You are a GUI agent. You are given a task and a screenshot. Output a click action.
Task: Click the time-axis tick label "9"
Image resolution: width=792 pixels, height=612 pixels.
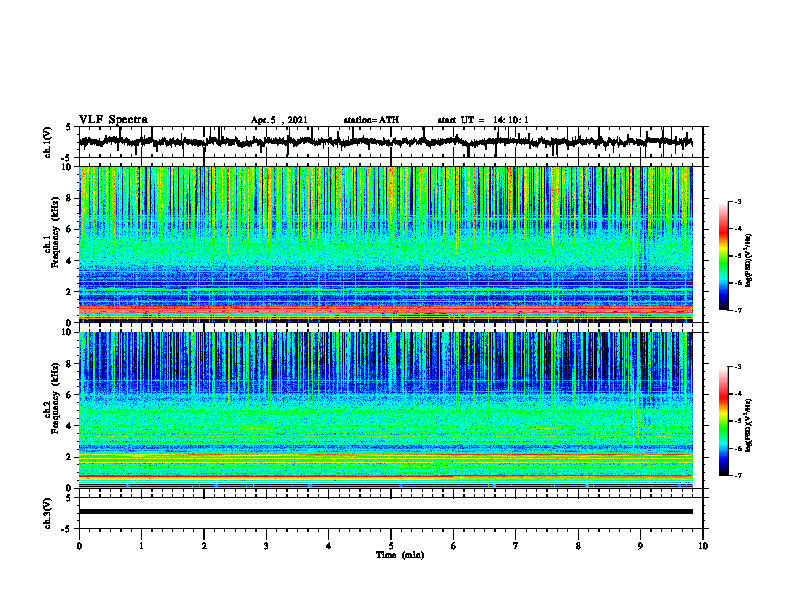pos(640,546)
